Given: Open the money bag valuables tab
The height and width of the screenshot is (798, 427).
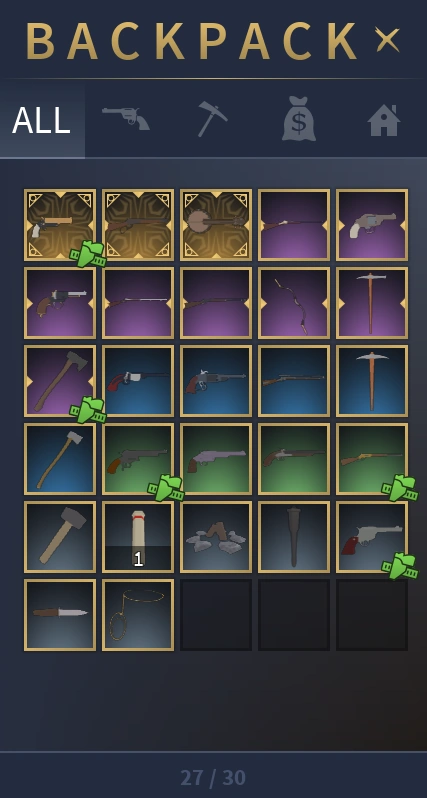Looking at the screenshot, I should point(299,118).
